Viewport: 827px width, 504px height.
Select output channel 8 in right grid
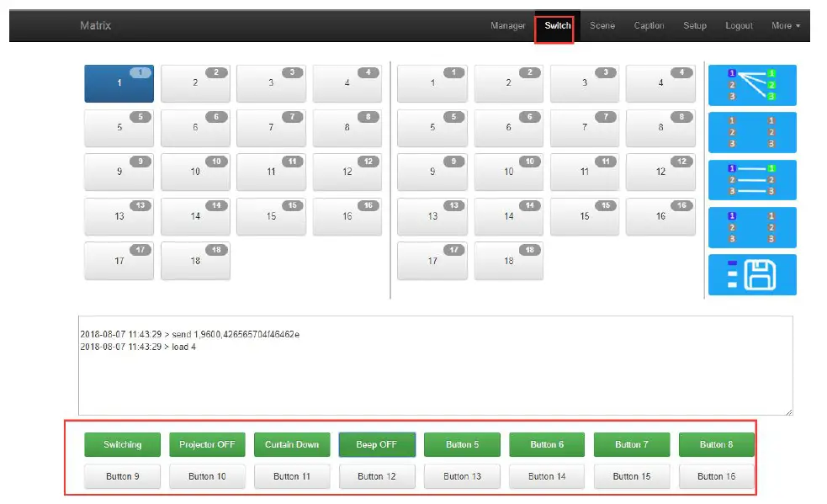tap(660, 128)
